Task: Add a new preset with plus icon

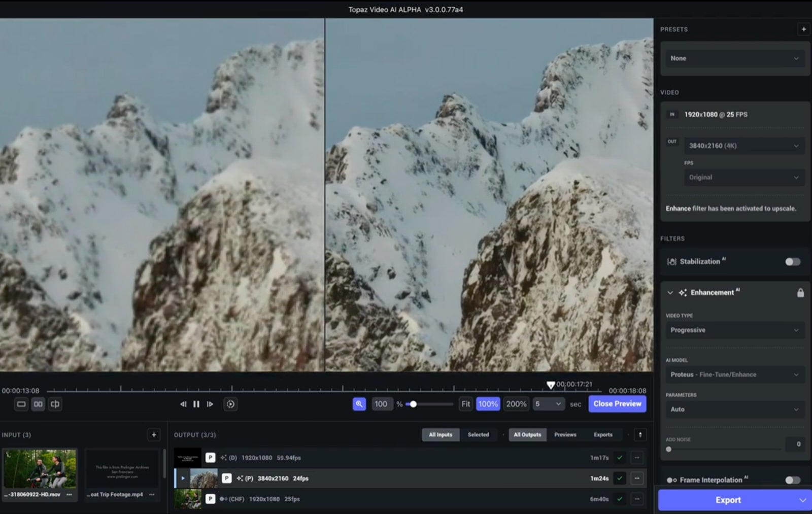Action: tap(803, 29)
